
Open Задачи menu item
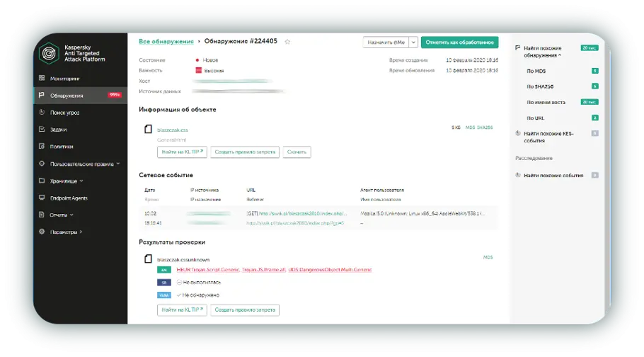tap(58, 130)
